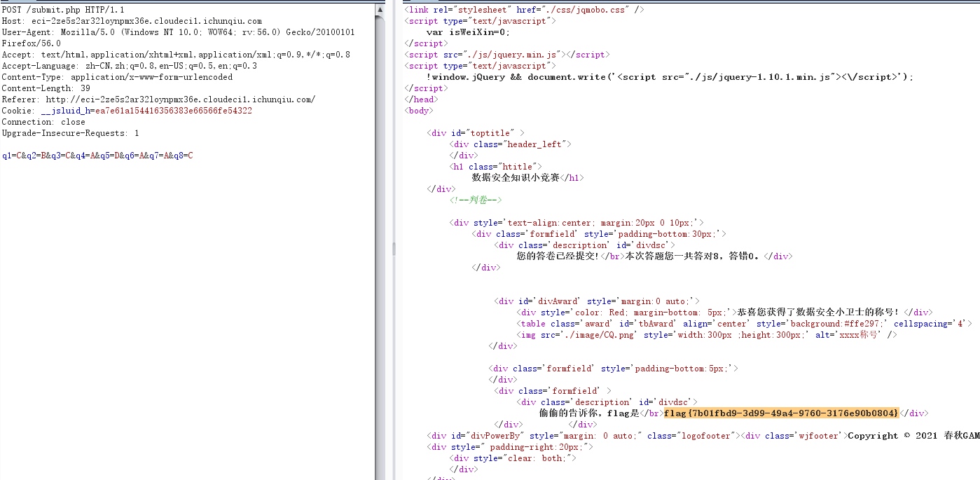Select the closing </head> tag

[420, 100]
